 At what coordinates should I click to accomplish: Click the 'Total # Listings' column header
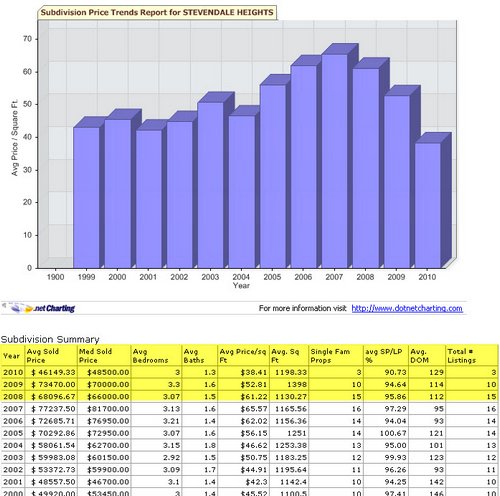click(472, 356)
